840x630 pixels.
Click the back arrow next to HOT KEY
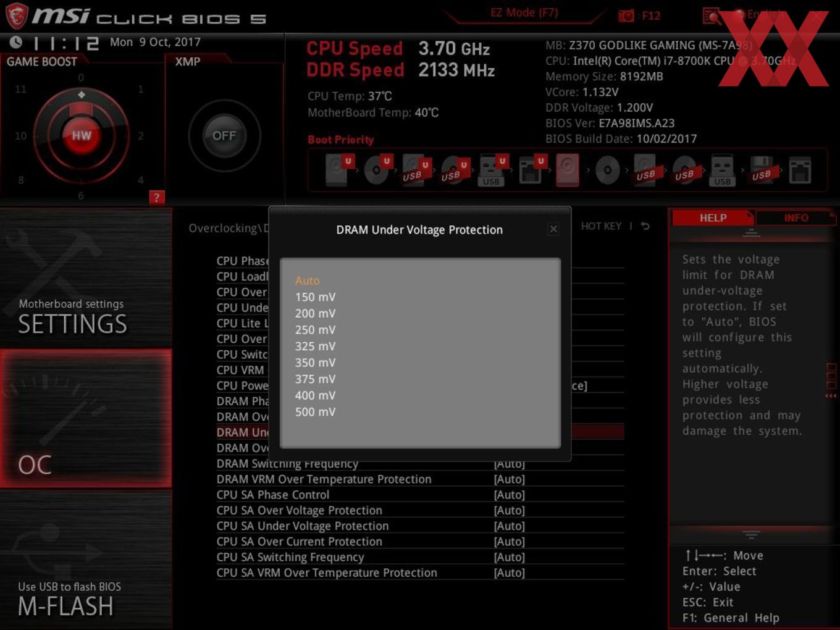[645, 226]
